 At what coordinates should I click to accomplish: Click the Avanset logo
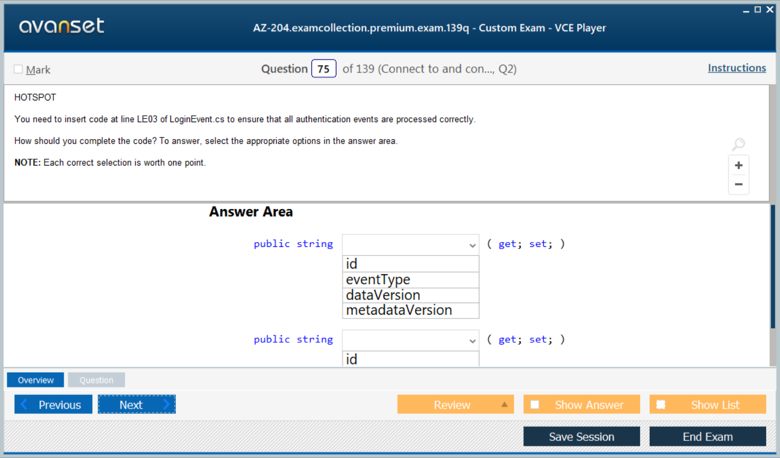61,26
